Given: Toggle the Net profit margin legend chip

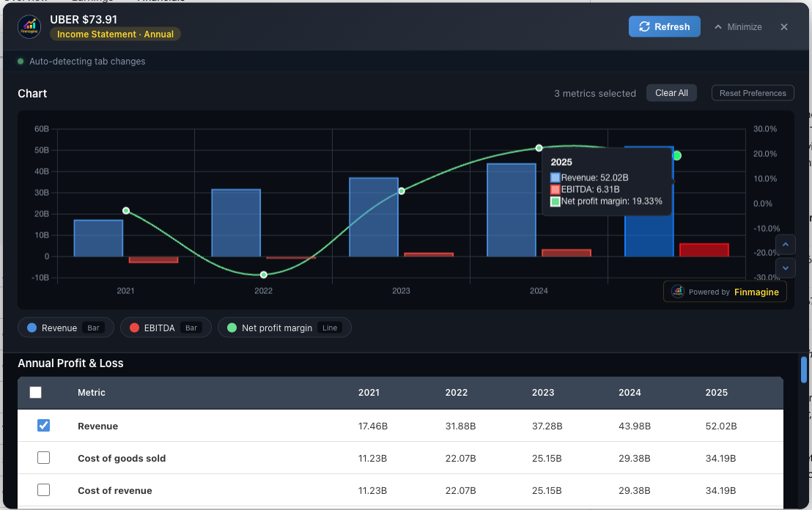Looking at the screenshot, I should (x=284, y=328).
